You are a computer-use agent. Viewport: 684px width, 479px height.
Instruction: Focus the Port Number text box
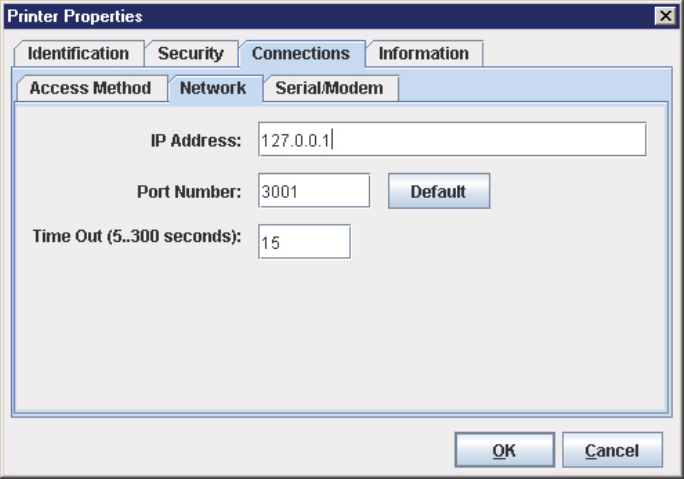[x=313, y=191]
